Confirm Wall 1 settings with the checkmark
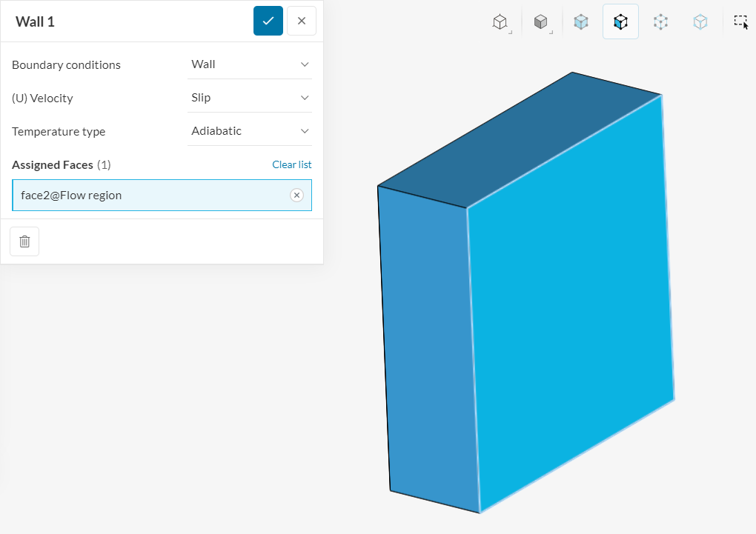The image size is (756, 534). [268, 21]
